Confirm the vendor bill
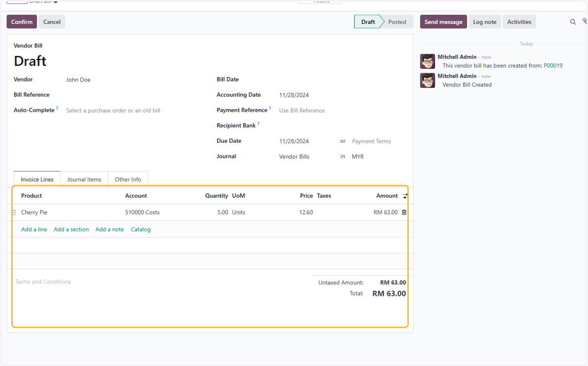 point(22,22)
